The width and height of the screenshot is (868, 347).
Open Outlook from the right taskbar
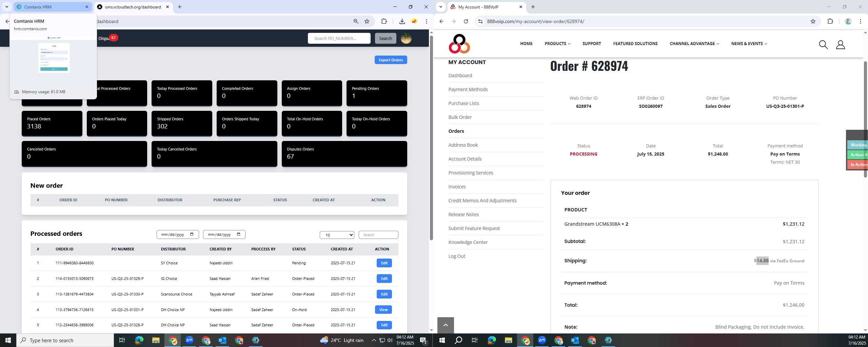[575, 340]
